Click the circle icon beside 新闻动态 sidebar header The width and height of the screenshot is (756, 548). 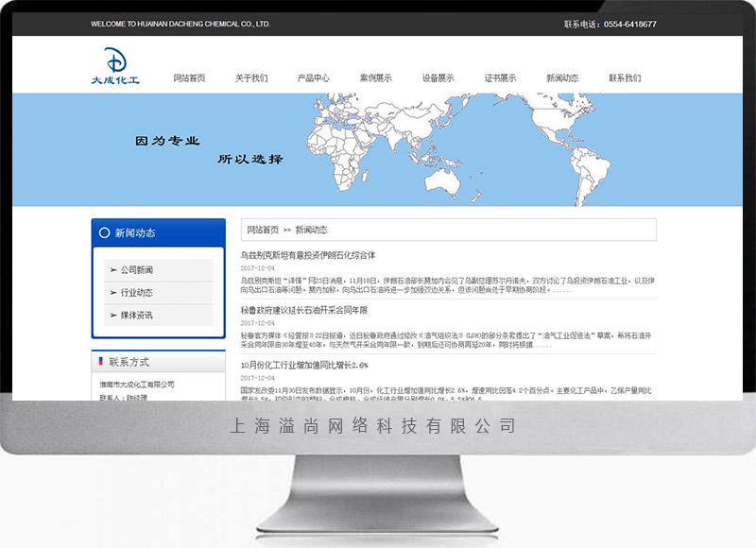[x=103, y=232]
